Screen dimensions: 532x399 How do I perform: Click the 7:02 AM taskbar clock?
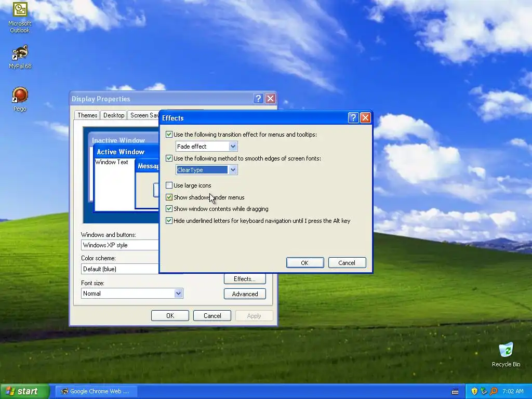pyautogui.click(x=513, y=391)
